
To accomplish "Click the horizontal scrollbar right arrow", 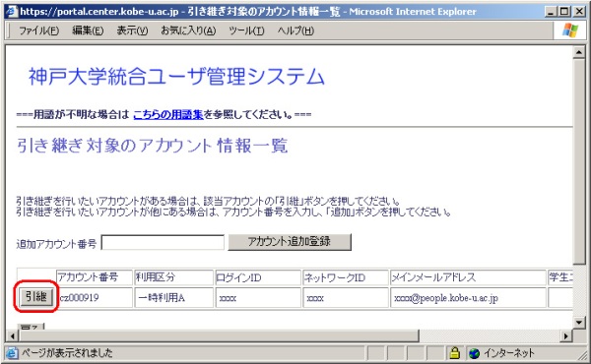I will 566,335.
